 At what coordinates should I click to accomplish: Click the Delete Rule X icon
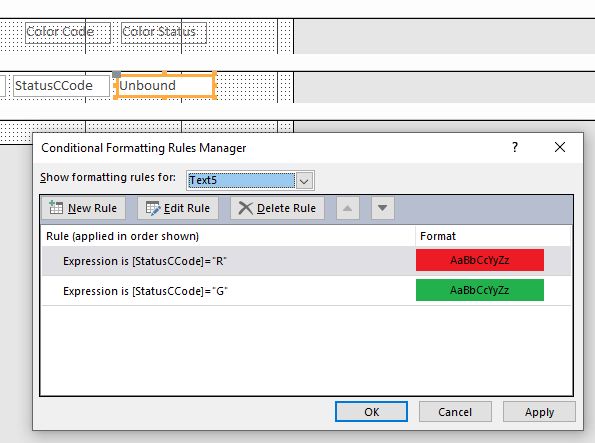pyautogui.click(x=246, y=208)
